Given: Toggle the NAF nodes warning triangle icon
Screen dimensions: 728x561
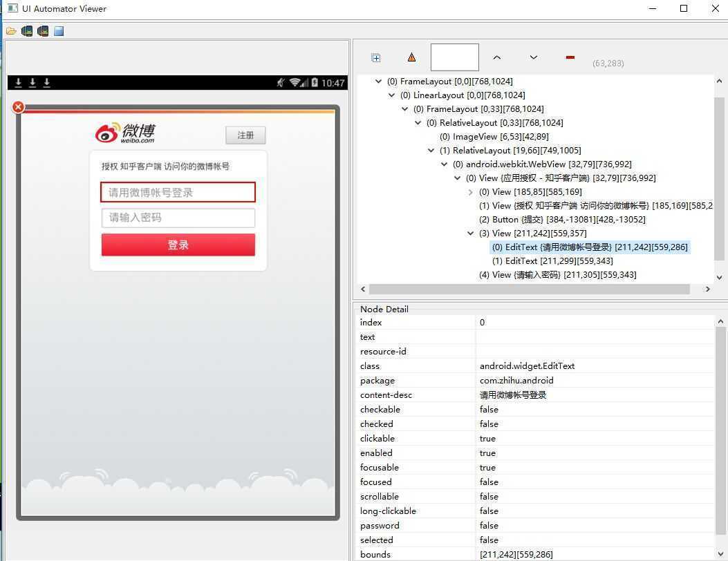Looking at the screenshot, I should coord(411,57).
